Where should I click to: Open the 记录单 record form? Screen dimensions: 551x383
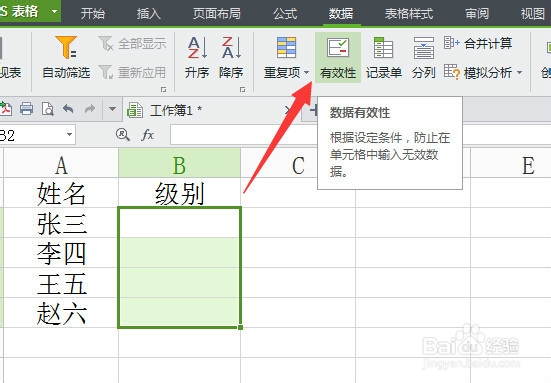383,58
